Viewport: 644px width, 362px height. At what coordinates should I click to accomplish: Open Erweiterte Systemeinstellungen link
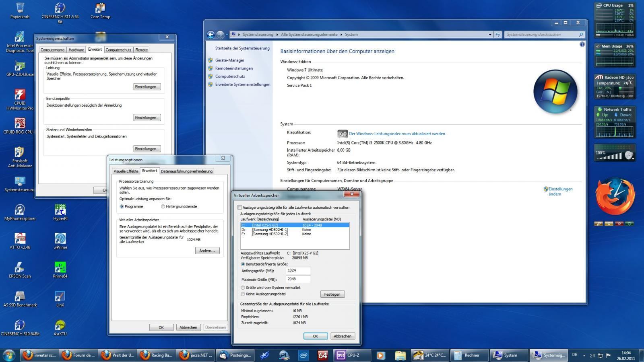coord(243,84)
